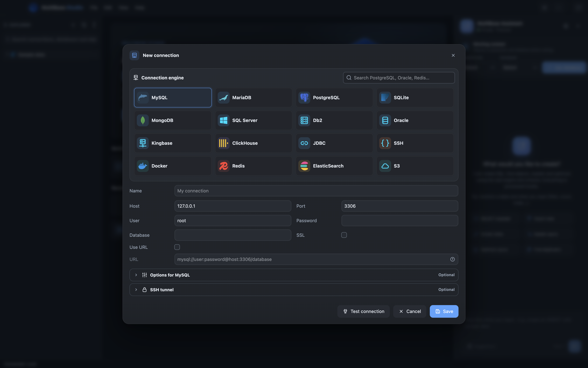The width and height of the screenshot is (588, 368).
Task: Choose the Redis engine icon
Action: [x=223, y=166]
